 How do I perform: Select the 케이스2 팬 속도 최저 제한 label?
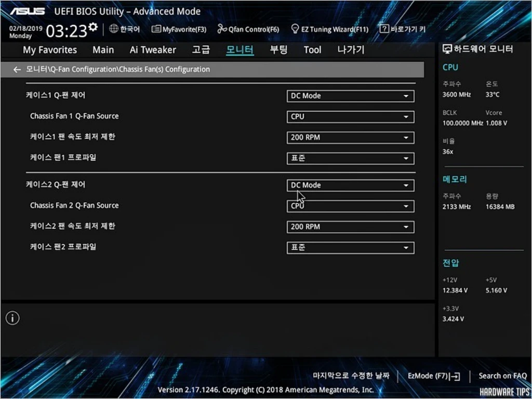pyautogui.click(x=73, y=226)
